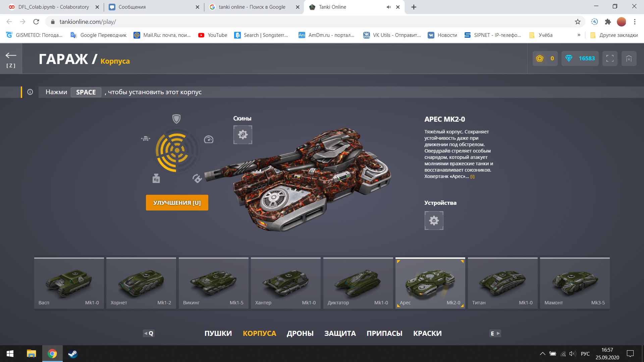
Task: Expand Другие закладки folder
Action: tap(614, 35)
